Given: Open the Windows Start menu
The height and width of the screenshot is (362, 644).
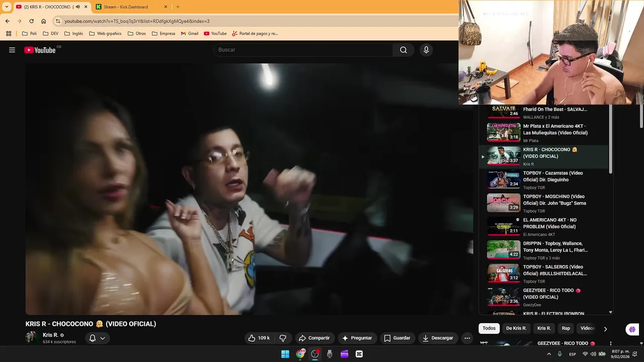Looking at the screenshot, I should (x=285, y=354).
